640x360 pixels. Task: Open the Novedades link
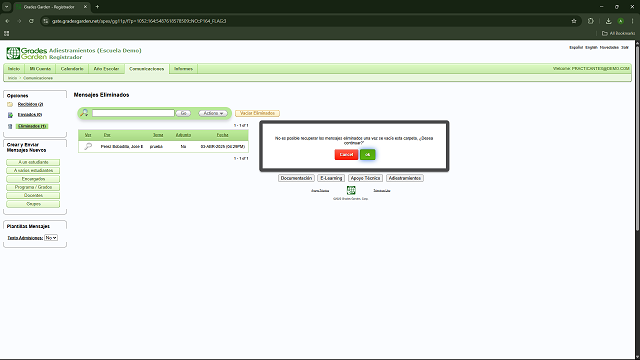(x=609, y=47)
